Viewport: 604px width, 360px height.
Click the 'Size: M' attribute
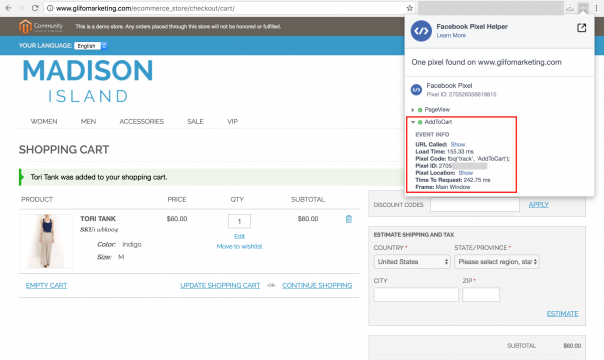point(111,257)
